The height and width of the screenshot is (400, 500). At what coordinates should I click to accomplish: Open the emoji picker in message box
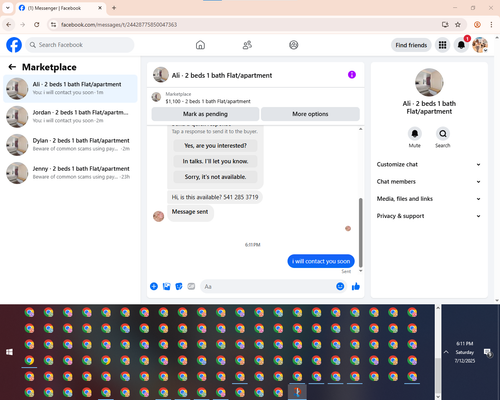[x=340, y=286]
